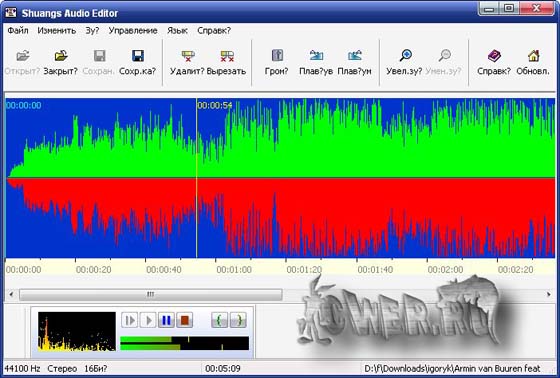Pause playback with the blue pause button
Image resolution: width=560 pixels, height=378 pixels.
pyautogui.click(x=166, y=320)
